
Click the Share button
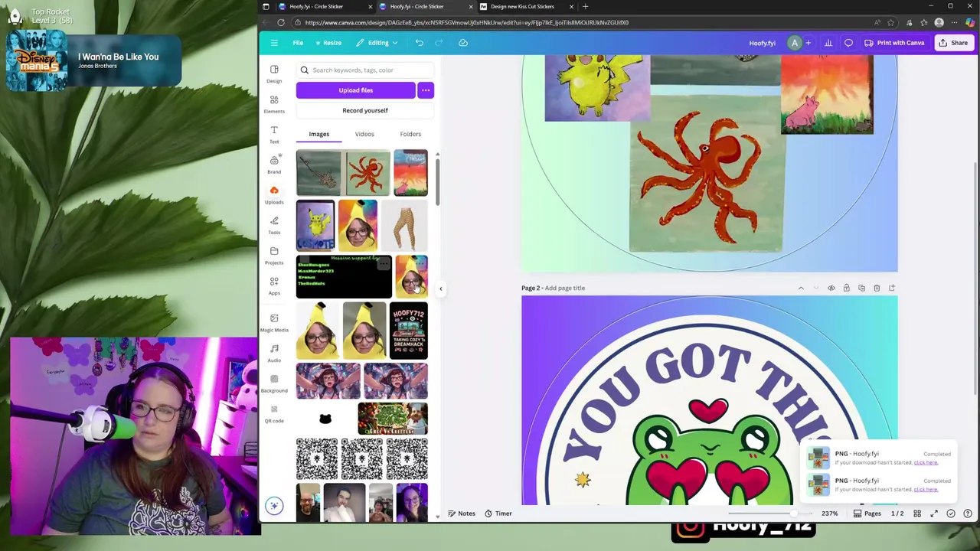coord(953,43)
